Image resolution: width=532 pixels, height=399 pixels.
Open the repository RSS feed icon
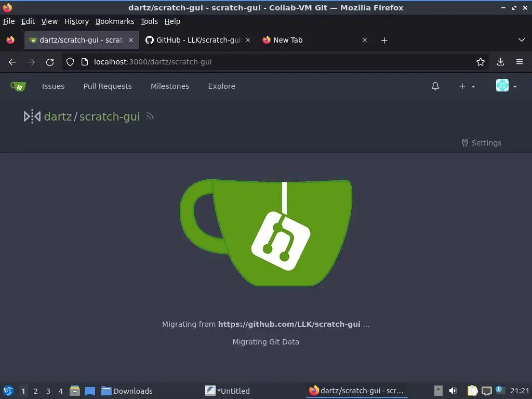(x=150, y=117)
